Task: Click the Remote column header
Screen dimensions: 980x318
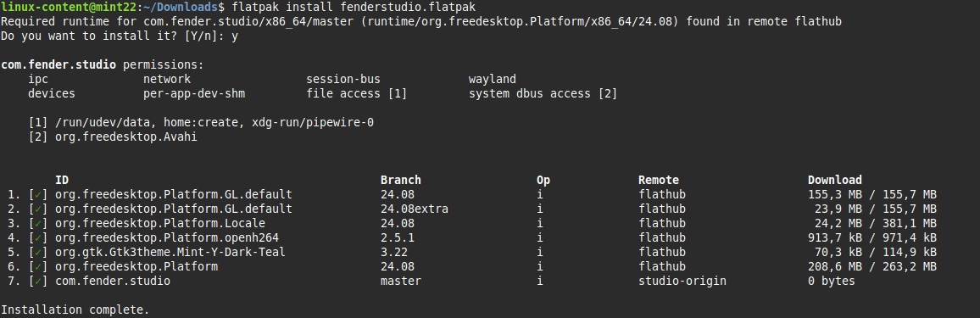Action: click(659, 180)
